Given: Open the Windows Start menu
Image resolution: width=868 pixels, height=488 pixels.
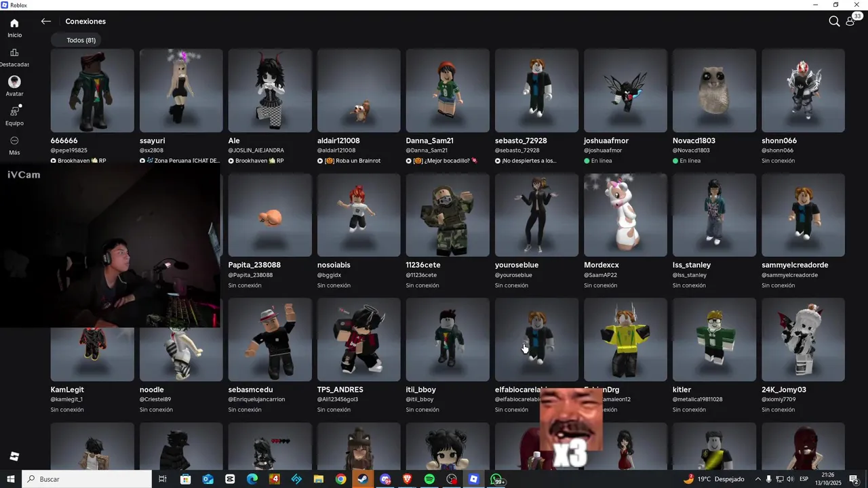Looking at the screenshot, I should click(x=11, y=479).
